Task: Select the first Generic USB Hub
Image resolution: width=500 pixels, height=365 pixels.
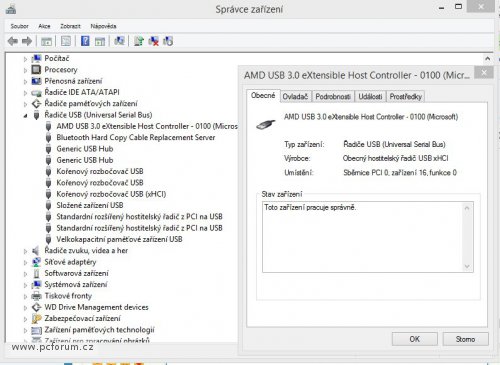Action: 85,149
